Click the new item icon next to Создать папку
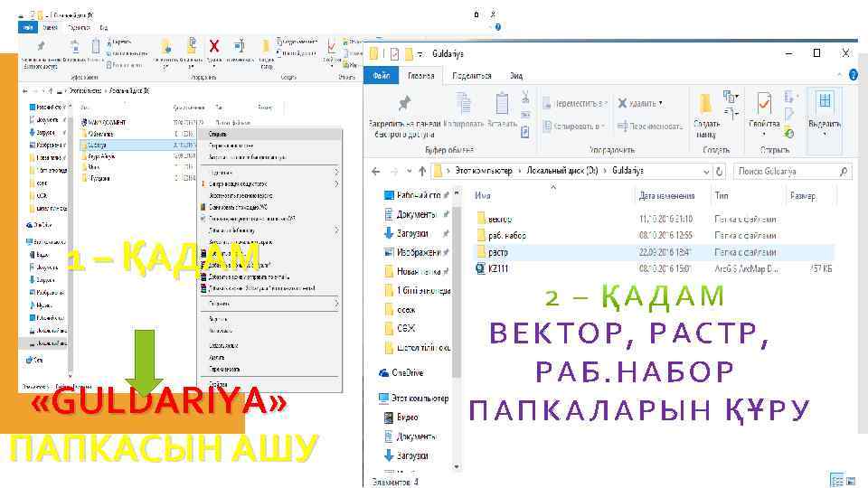868x488 pixels. pyautogui.click(x=730, y=97)
